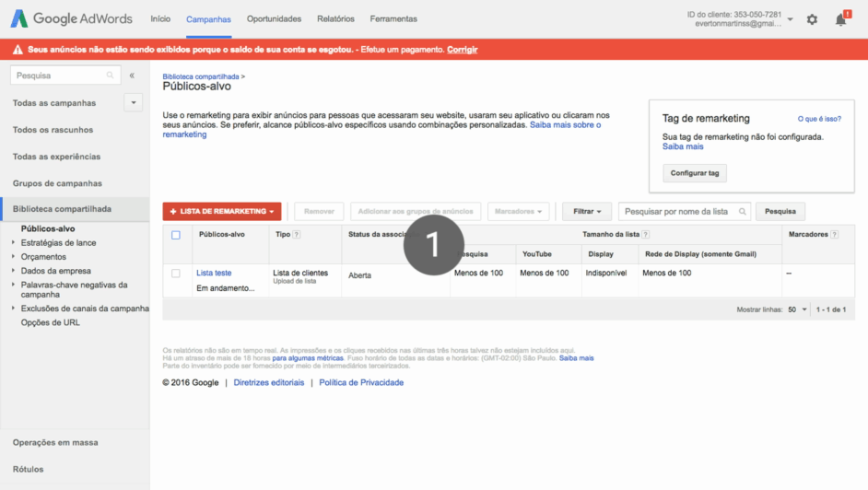Image resolution: width=868 pixels, height=490 pixels.
Task: Collapse the sidebar with double chevron
Action: (132, 76)
